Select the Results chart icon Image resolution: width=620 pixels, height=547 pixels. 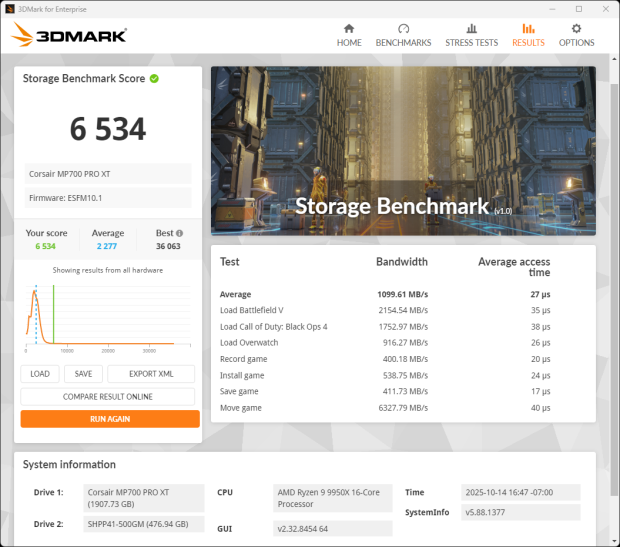[528, 29]
